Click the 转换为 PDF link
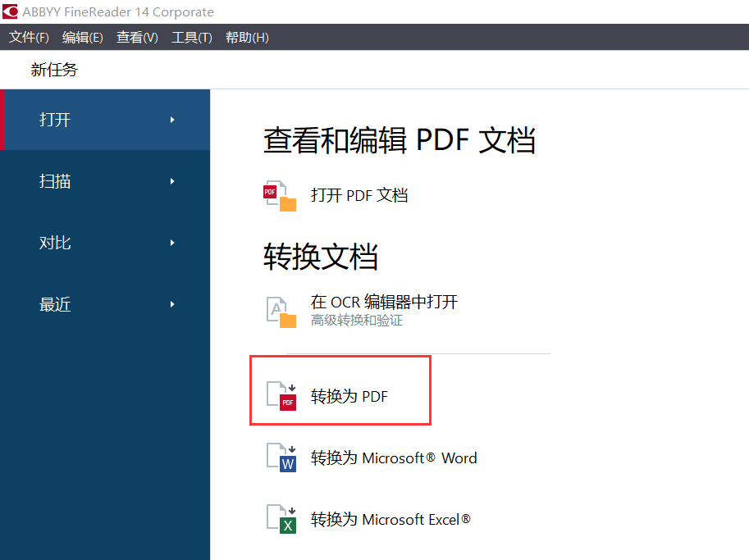749x560 pixels. (x=349, y=396)
